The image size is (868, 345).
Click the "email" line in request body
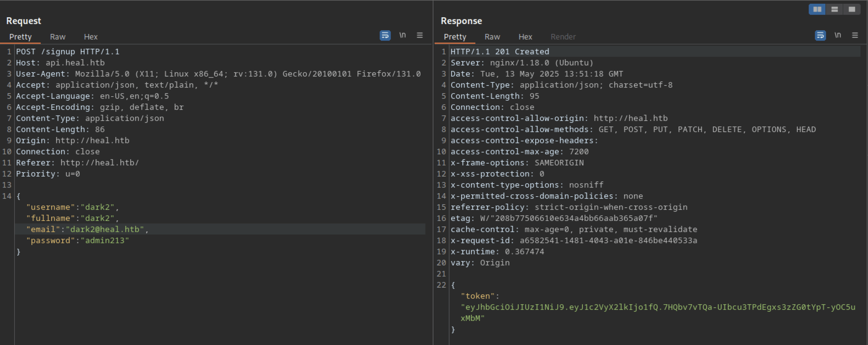coord(87,229)
